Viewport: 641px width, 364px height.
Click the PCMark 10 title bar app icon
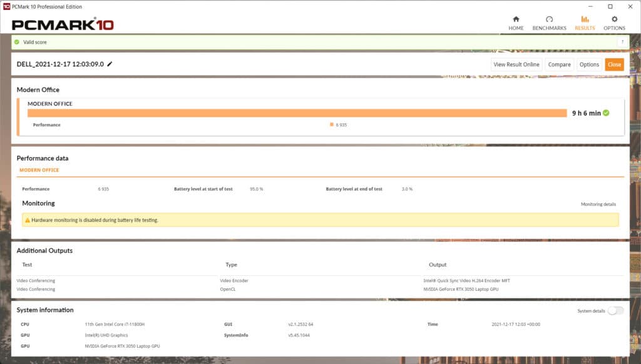click(x=6, y=6)
